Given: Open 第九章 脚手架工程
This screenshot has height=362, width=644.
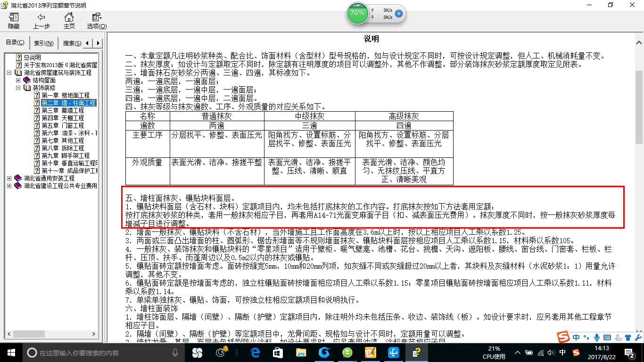Looking at the screenshot, I should tap(66, 156).
